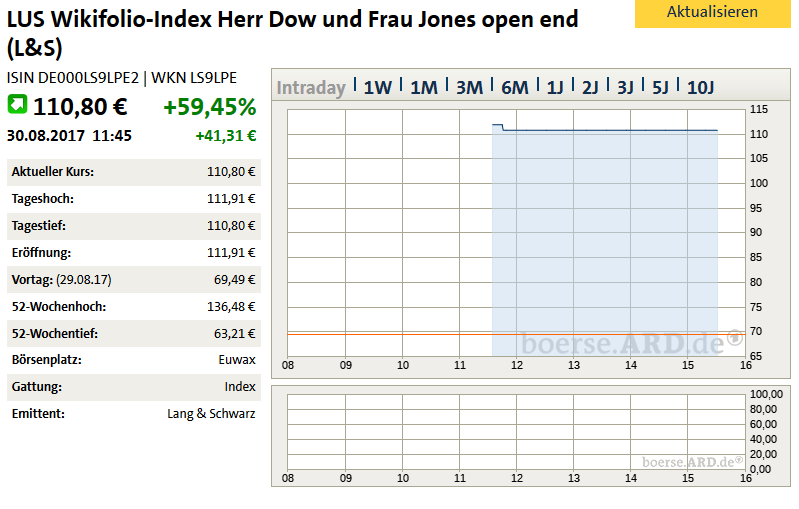The image size is (799, 509).
Task: Show the 3M chart period
Action: point(469,87)
